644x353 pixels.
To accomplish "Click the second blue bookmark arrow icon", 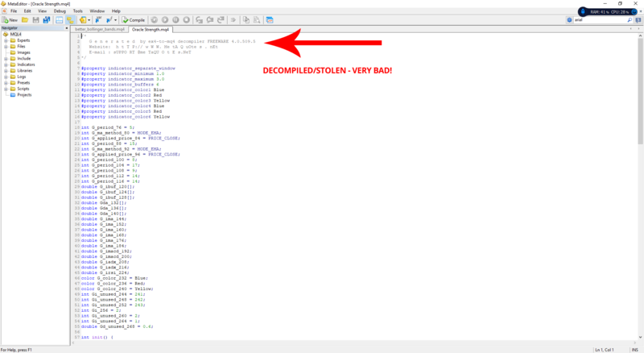I will (109, 20).
